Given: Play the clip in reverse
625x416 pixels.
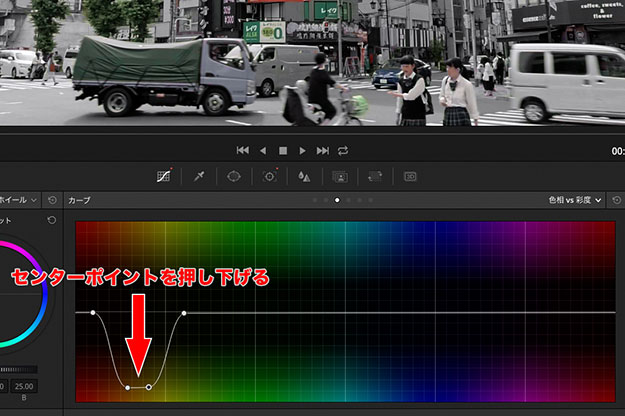Looking at the screenshot, I should pyautogui.click(x=263, y=150).
